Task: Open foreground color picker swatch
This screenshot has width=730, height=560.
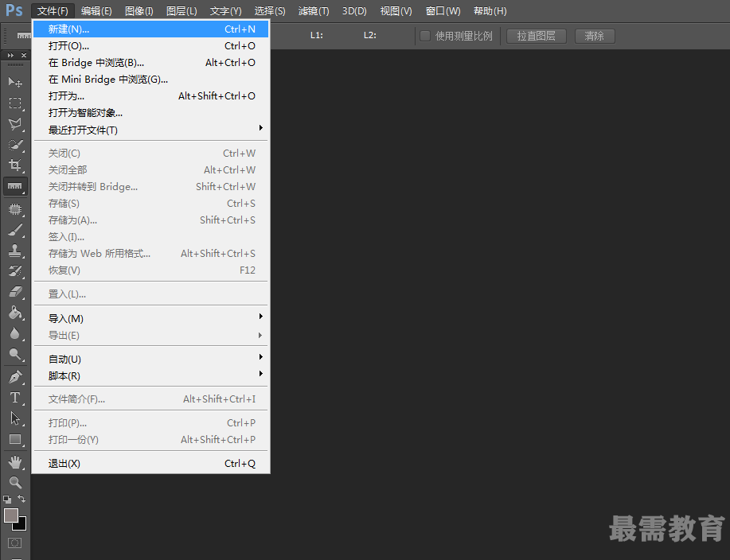Action: [x=11, y=515]
